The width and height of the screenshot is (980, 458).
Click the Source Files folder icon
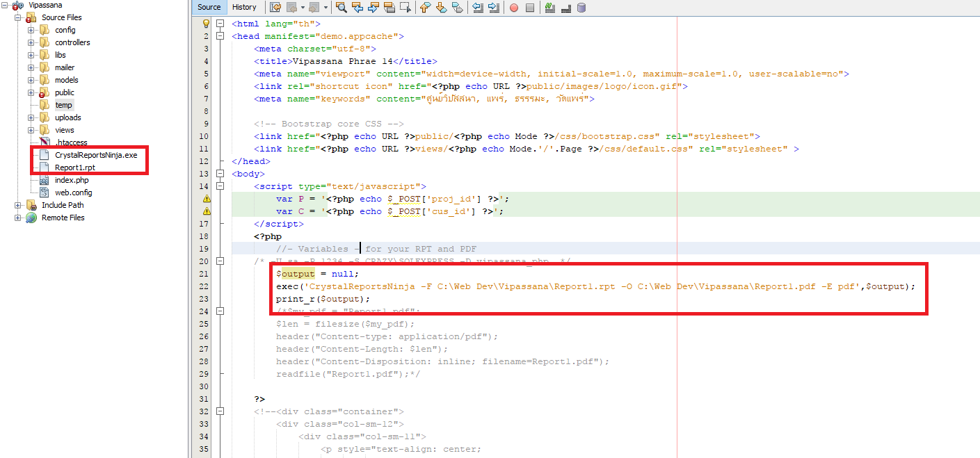pyautogui.click(x=31, y=17)
